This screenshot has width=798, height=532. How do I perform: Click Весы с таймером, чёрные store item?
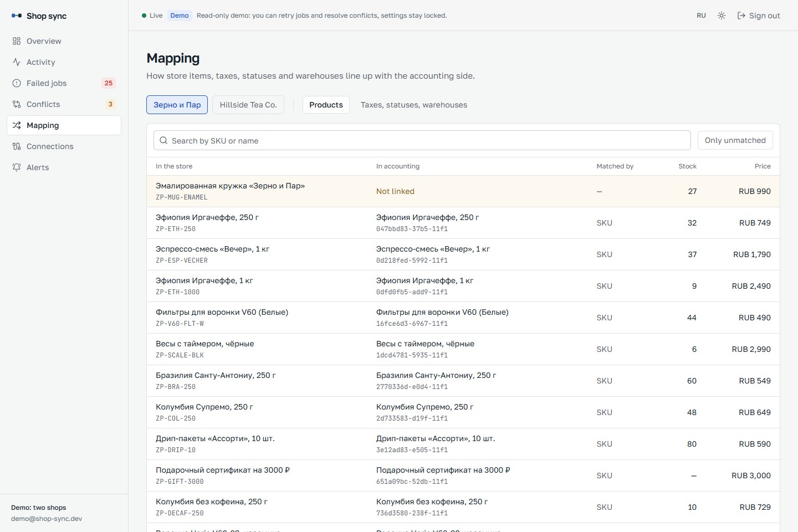[x=205, y=344]
